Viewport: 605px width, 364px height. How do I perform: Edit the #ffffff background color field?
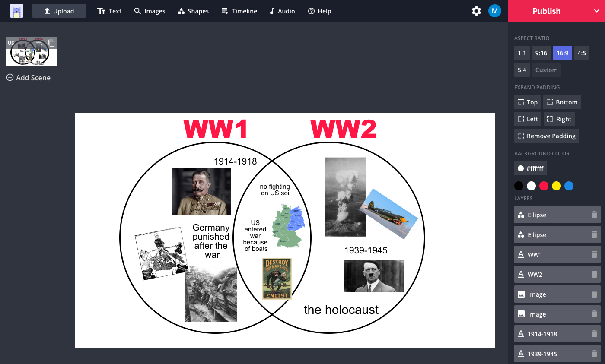click(x=531, y=168)
